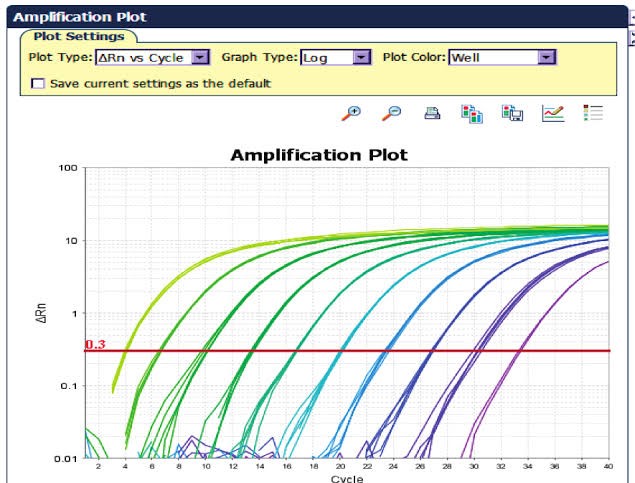
Task: Open the Plot Color dropdown arrow
Action: 546,57
